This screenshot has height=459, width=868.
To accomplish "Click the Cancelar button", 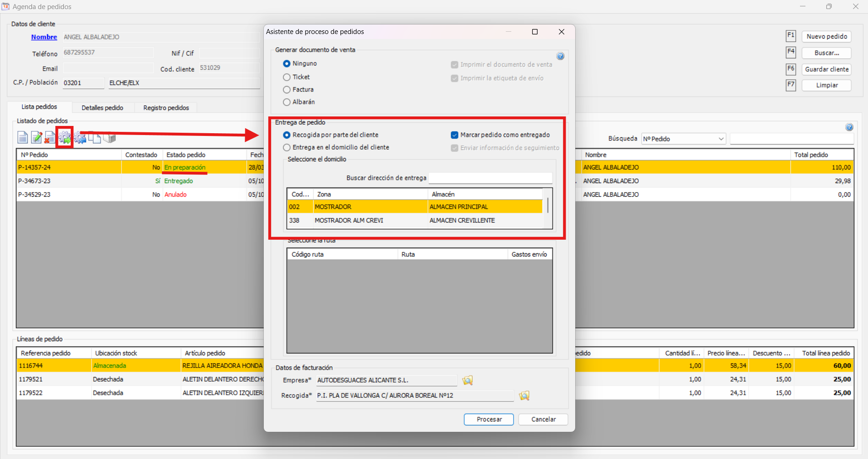I will click(x=543, y=420).
